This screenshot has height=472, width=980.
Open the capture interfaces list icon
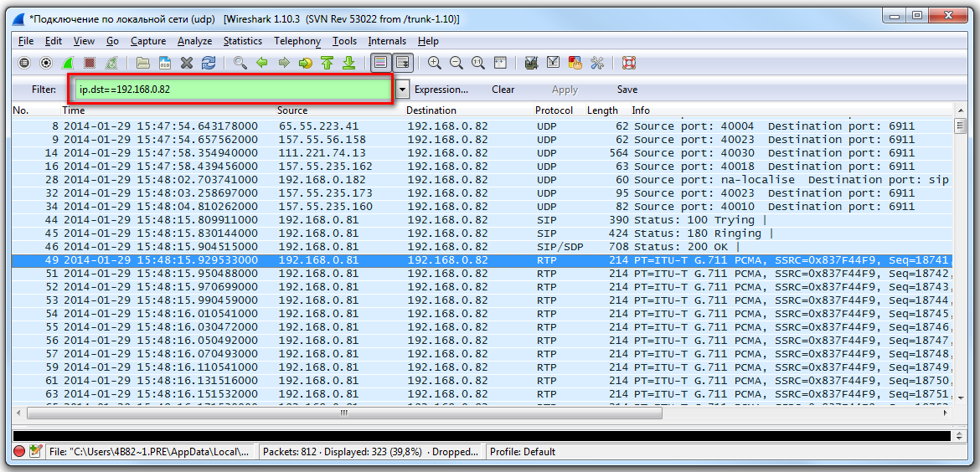click(x=24, y=63)
